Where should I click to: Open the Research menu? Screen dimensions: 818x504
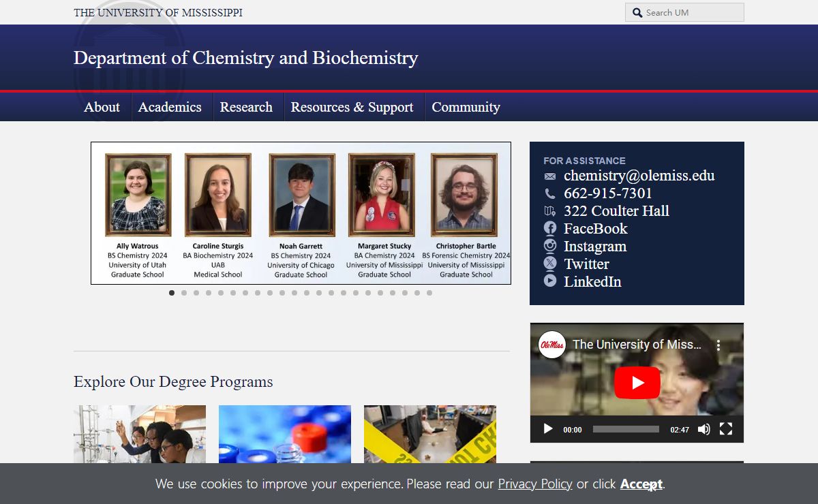click(246, 107)
